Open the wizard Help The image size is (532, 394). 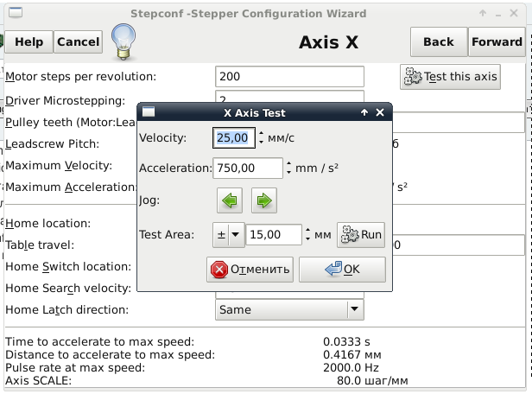[x=28, y=41]
